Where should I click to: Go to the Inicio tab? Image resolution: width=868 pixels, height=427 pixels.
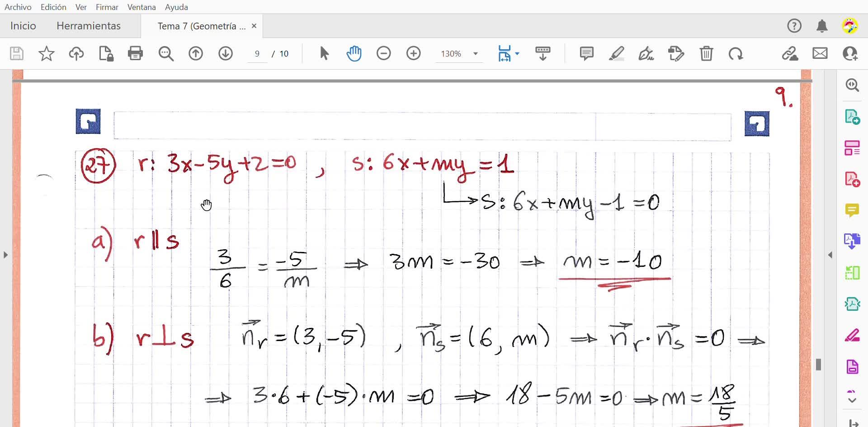tap(23, 26)
